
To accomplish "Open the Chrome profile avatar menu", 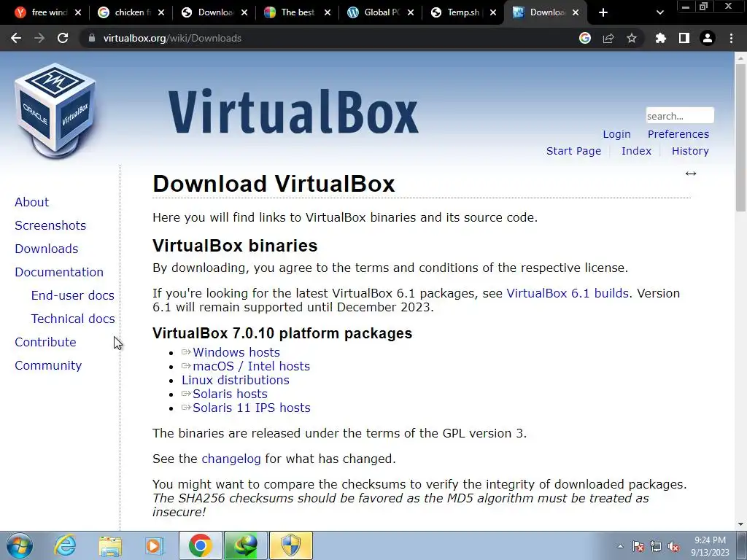I will click(708, 38).
